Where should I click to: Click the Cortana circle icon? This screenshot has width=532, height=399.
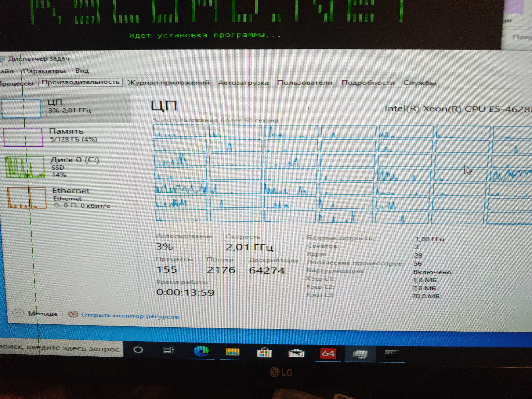[138, 350]
